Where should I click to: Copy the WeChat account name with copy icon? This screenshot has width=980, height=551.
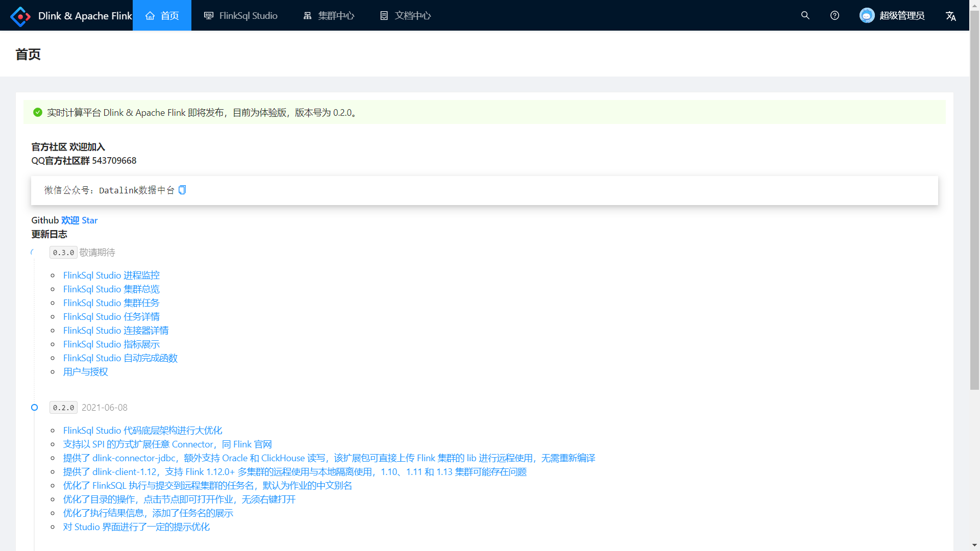point(182,190)
